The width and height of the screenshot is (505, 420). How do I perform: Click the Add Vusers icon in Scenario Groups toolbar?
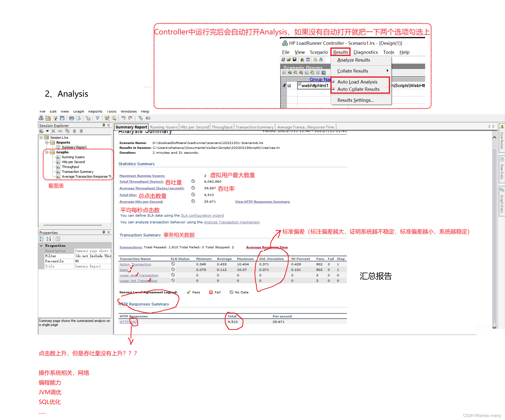pyautogui.click(x=295, y=73)
